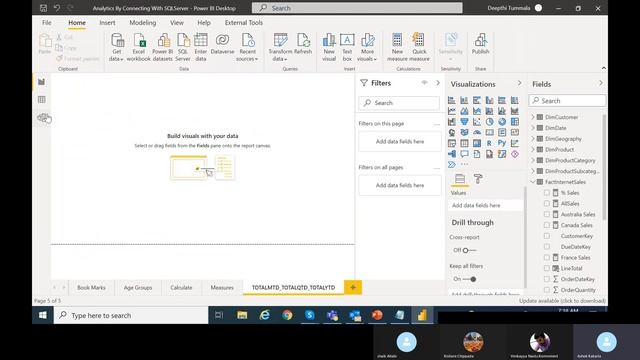Expand the DimDate table

[533, 128]
